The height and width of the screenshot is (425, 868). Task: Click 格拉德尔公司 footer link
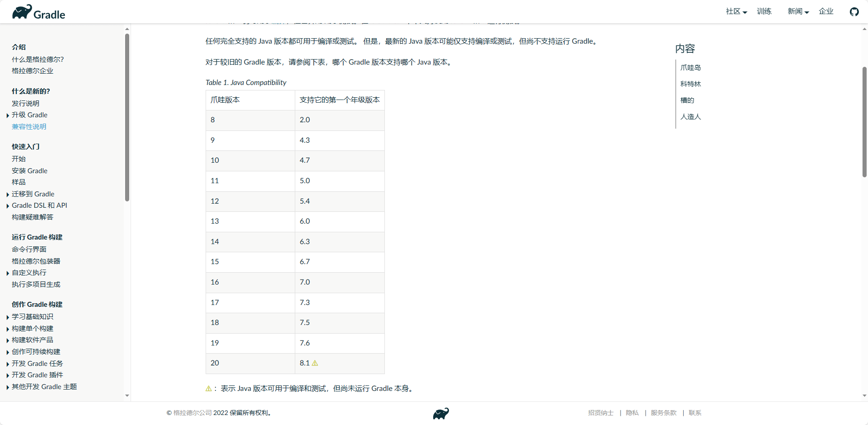click(192, 413)
